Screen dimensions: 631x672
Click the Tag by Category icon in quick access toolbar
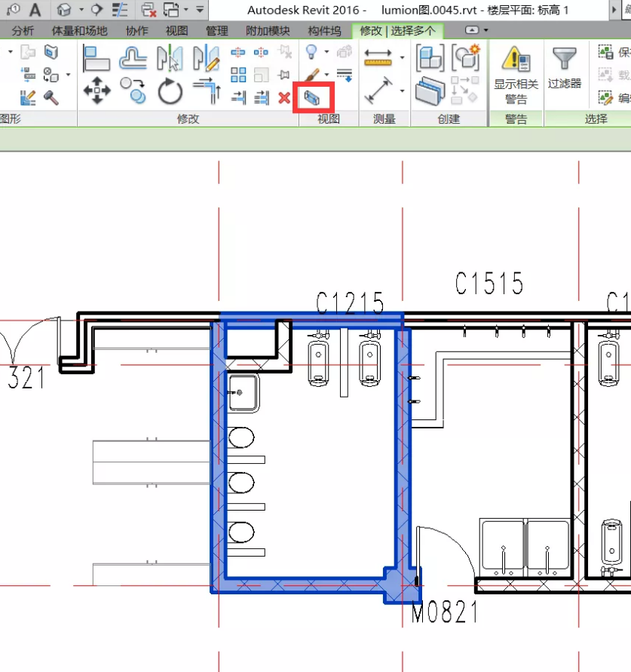pyautogui.click(x=14, y=10)
